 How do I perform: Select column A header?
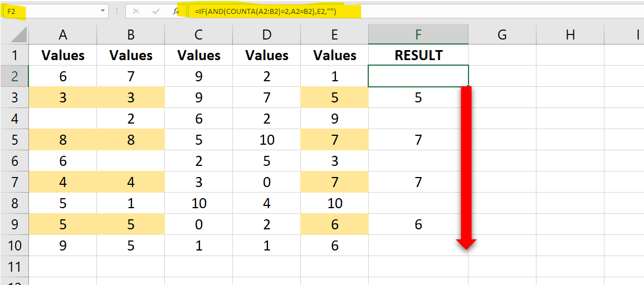(63, 35)
